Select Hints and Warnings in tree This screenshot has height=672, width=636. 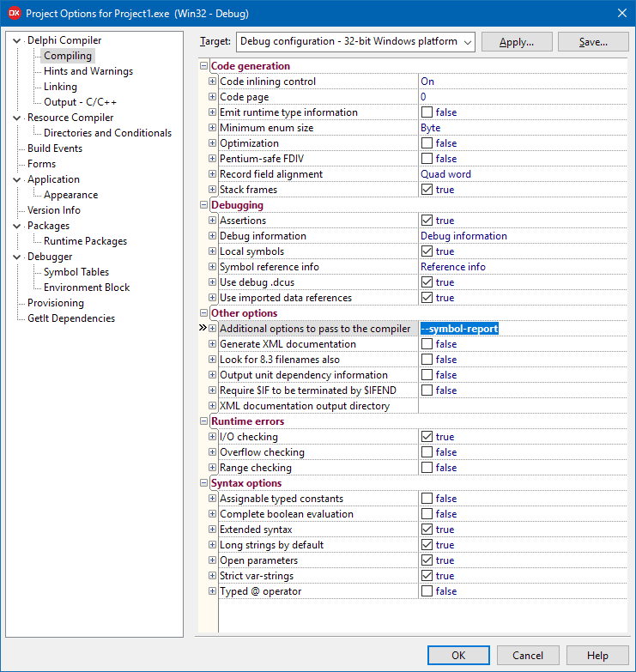(88, 71)
